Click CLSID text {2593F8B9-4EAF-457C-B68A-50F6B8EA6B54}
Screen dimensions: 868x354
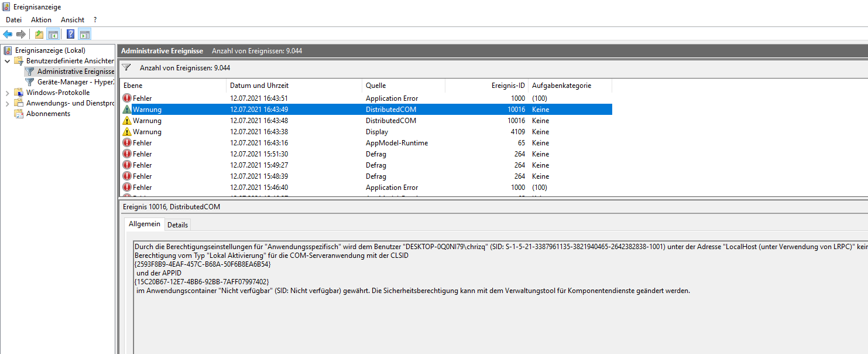coord(203,264)
